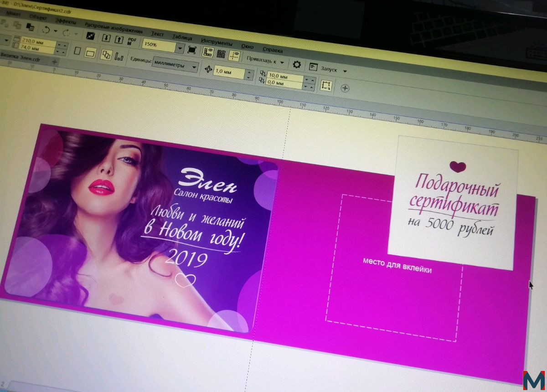Click duplicate distance X 10,0 мм field
This screenshot has width=547, height=392.
click(x=285, y=76)
